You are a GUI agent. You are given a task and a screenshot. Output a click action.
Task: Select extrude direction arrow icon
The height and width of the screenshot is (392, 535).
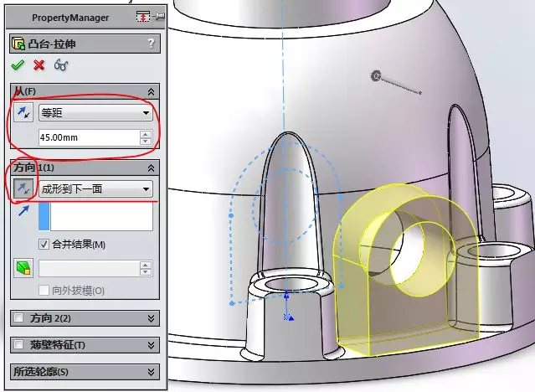pyautogui.click(x=23, y=211)
